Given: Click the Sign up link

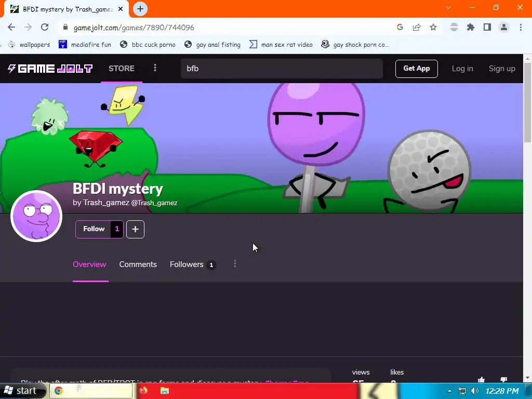Looking at the screenshot, I should tap(502, 69).
